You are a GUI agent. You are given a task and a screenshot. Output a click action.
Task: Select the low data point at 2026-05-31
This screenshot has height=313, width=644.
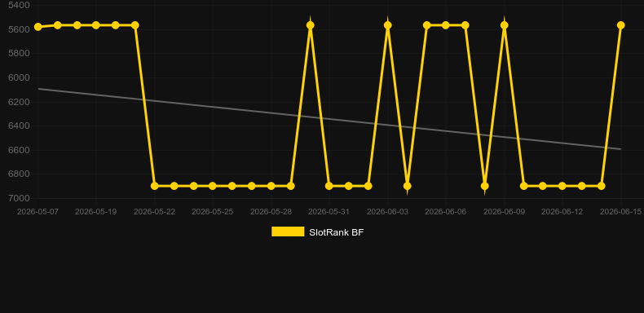tap(329, 186)
